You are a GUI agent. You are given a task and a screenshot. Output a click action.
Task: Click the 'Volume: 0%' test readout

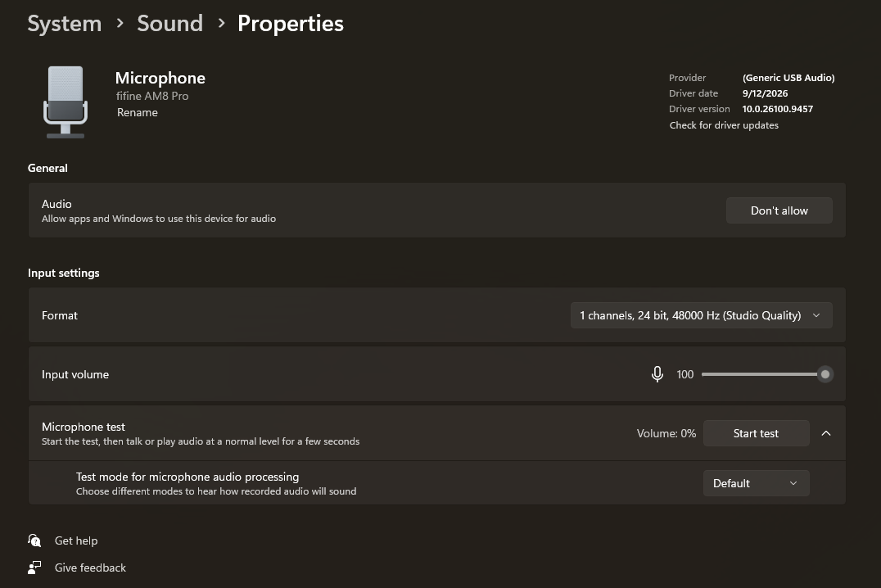coord(666,433)
